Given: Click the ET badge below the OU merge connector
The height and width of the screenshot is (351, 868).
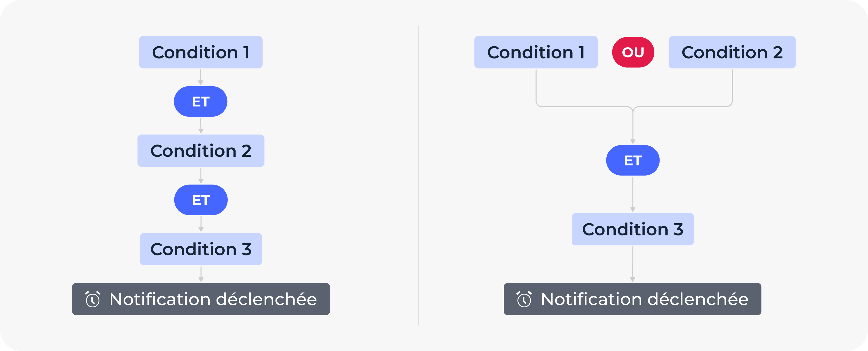Looking at the screenshot, I should (632, 160).
